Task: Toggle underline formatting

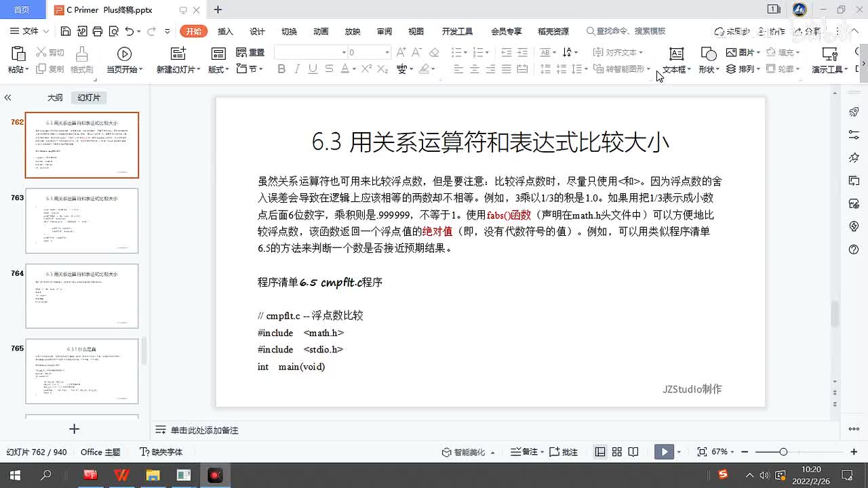Action: (313, 68)
